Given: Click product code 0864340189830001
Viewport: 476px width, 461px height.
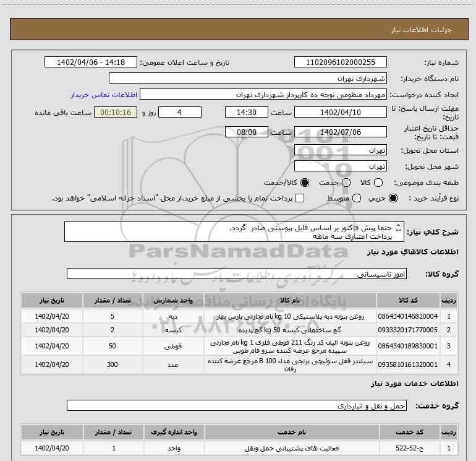Looking at the screenshot, I should [x=408, y=346].
